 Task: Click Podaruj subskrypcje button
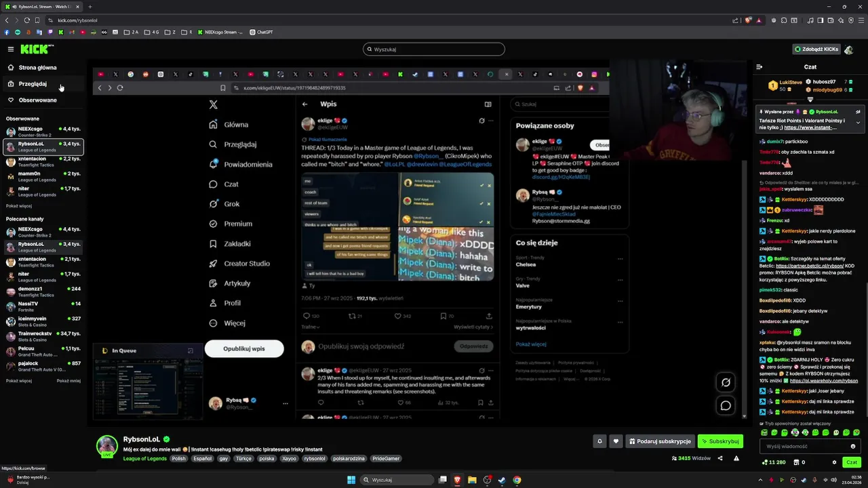point(660,441)
